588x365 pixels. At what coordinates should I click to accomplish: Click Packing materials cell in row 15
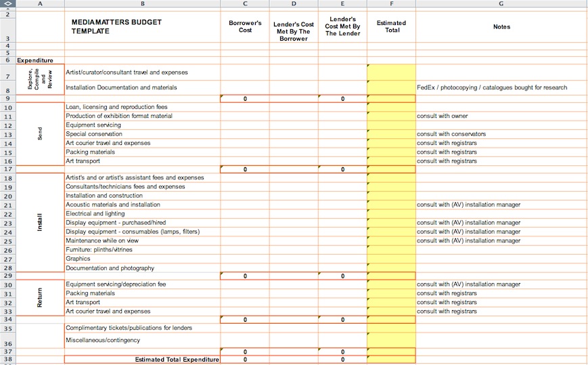[x=143, y=152]
